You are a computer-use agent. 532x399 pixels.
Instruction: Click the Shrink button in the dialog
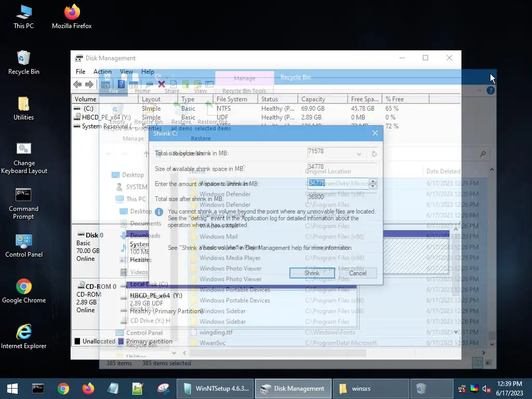point(312,273)
